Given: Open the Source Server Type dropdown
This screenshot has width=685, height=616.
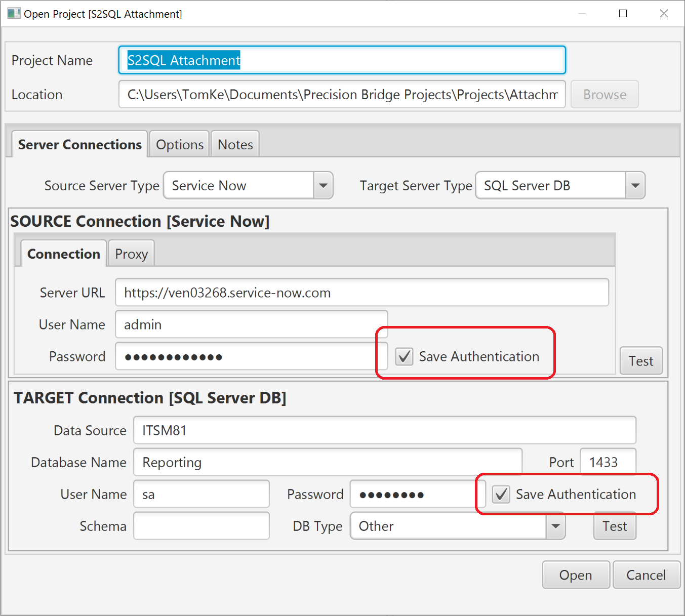Looking at the screenshot, I should [x=323, y=185].
